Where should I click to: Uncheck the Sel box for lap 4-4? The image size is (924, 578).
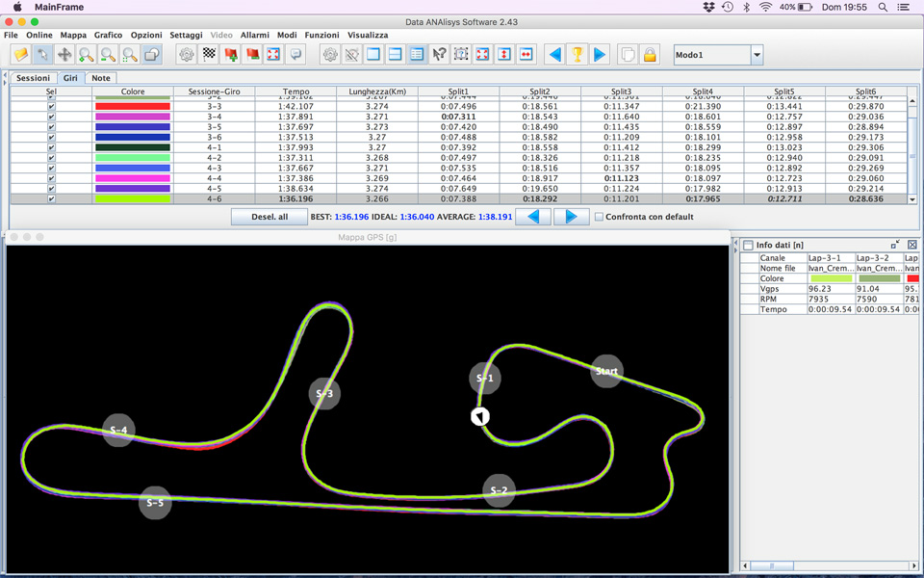[51, 178]
